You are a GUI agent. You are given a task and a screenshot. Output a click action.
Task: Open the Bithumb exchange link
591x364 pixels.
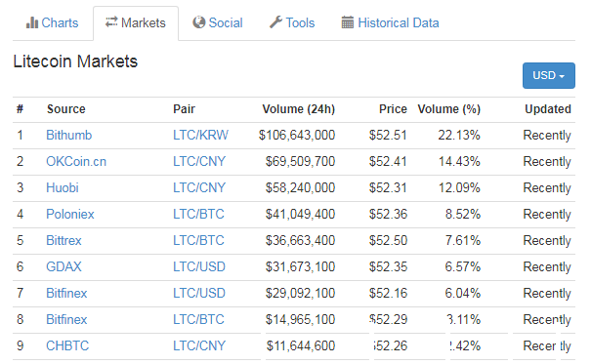(x=69, y=135)
